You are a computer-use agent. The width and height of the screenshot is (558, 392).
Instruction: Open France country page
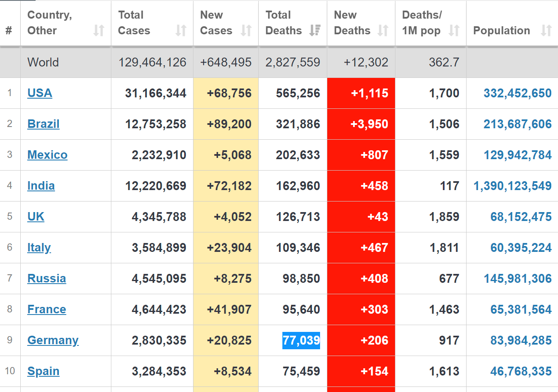pyautogui.click(x=47, y=309)
